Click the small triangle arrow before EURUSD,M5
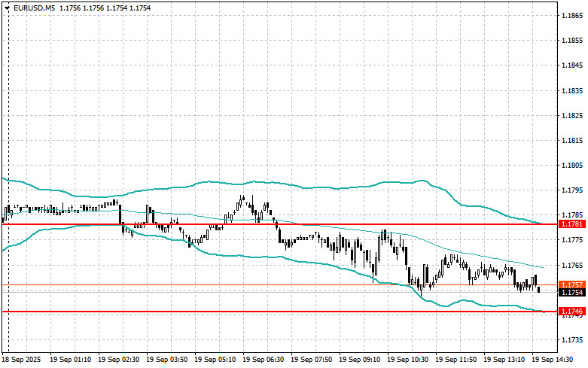 coord(7,8)
